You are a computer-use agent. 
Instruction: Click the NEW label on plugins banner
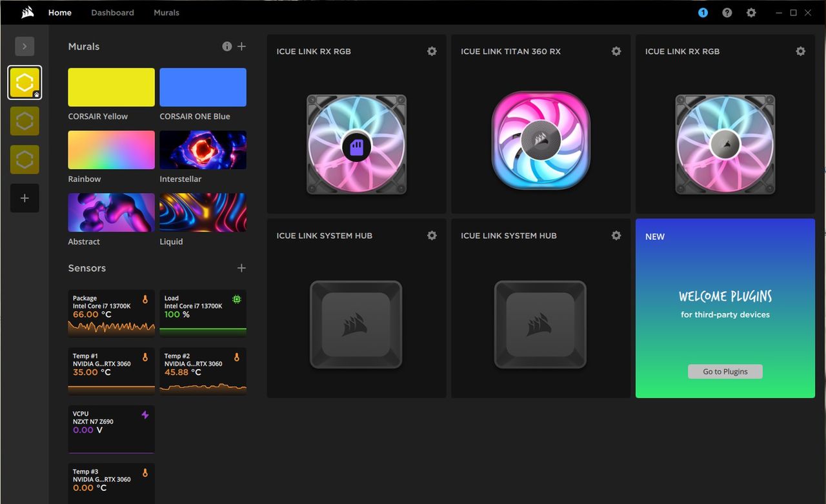coord(655,237)
